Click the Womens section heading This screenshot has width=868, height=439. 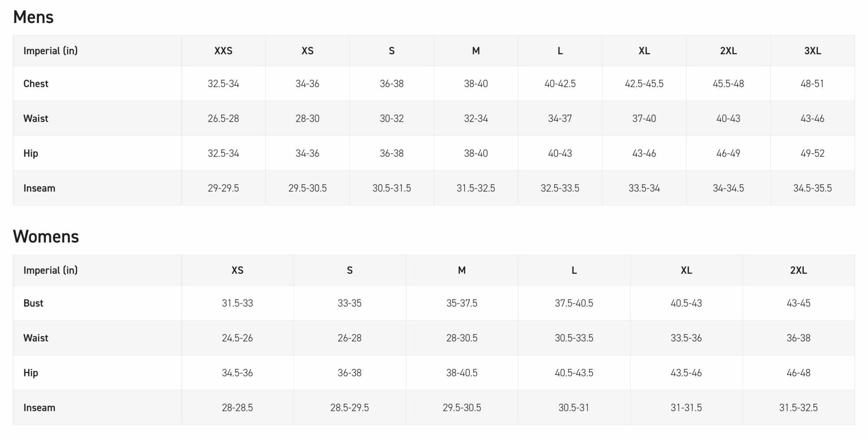coord(46,236)
